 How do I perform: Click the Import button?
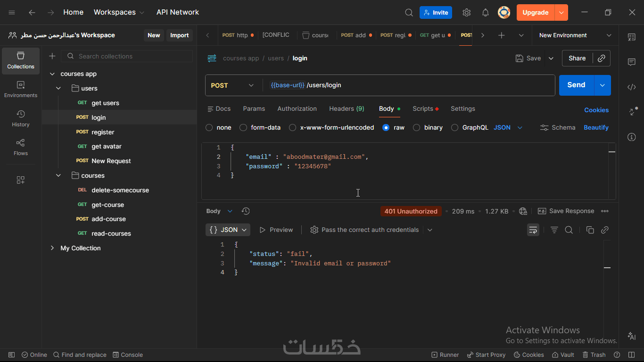click(180, 35)
